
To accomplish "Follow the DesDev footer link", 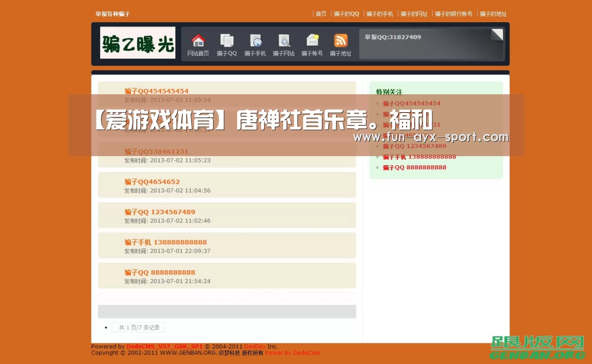I will pyautogui.click(x=255, y=347).
